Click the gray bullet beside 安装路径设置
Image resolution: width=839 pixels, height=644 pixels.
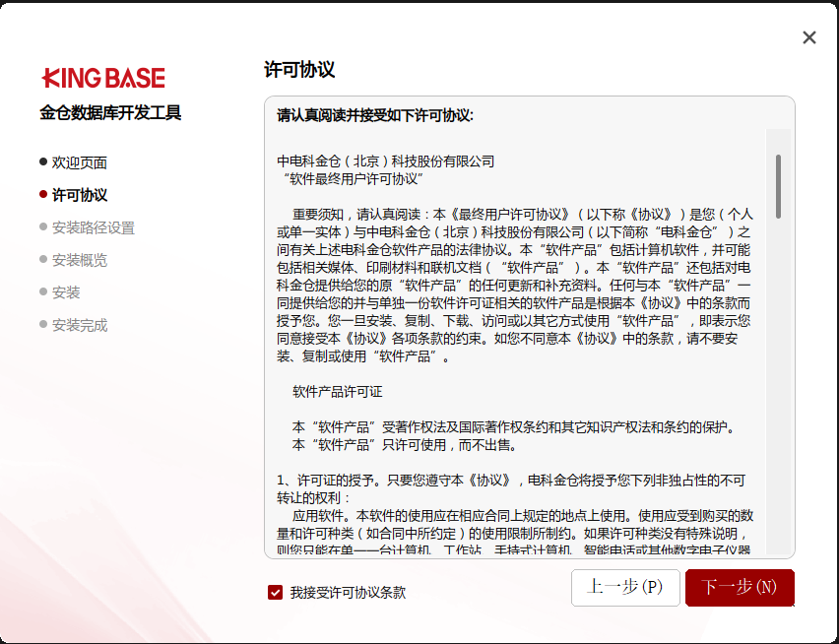click(43, 226)
